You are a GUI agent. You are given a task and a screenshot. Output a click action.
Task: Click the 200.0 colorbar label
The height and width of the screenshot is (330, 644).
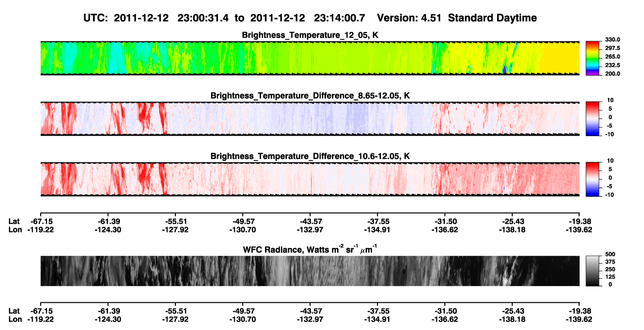(x=613, y=74)
